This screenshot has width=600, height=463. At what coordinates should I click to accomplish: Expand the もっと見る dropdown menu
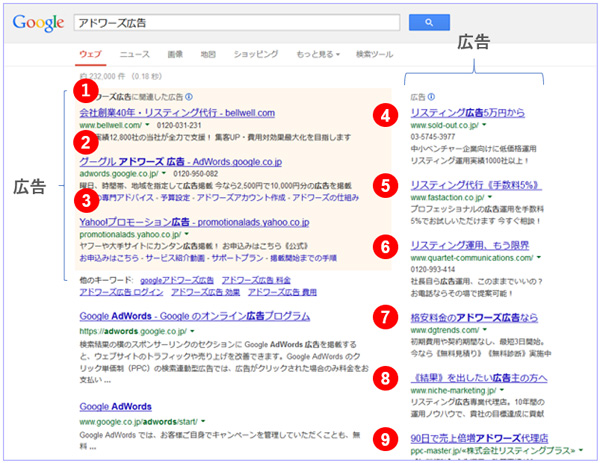(313, 52)
